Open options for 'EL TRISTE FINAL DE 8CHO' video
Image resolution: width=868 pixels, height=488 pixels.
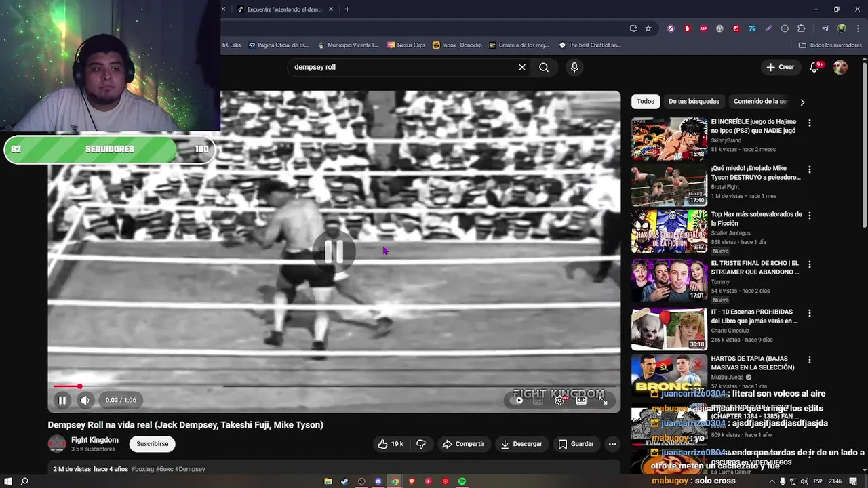(x=809, y=264)
